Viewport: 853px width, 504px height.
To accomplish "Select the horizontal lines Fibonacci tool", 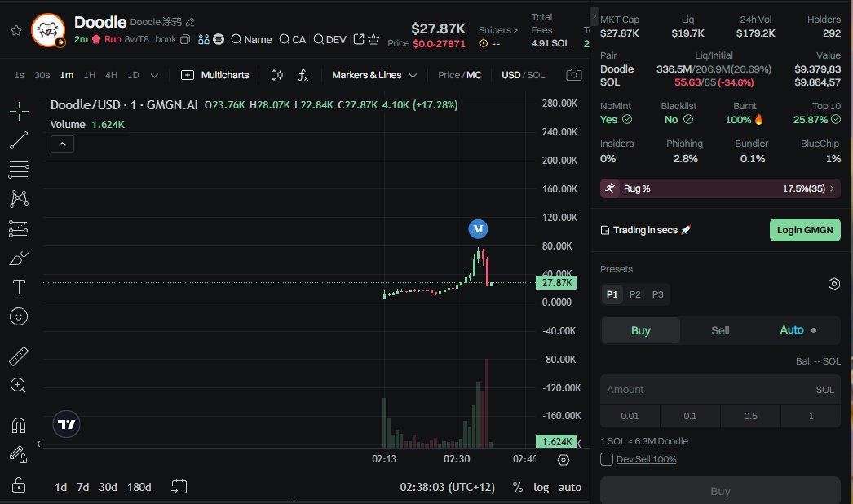I will [x=19, y=170].
